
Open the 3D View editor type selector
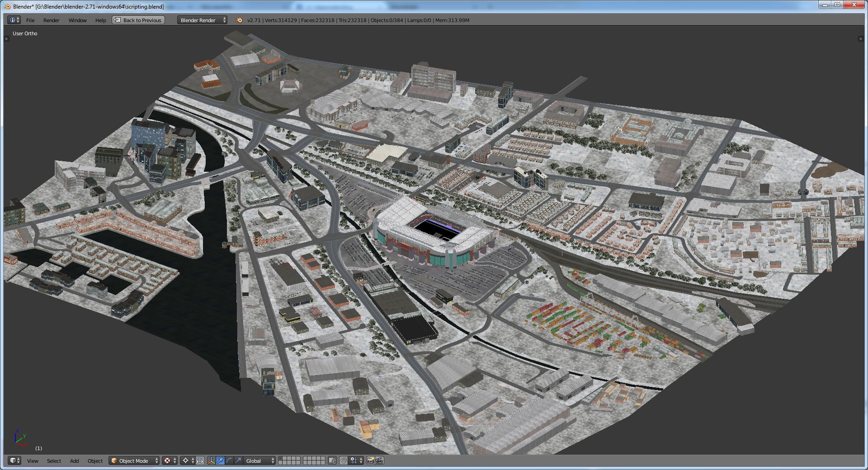pos(14,461)
